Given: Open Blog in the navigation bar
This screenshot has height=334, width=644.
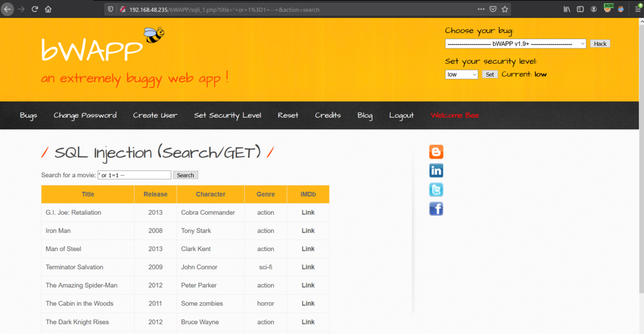Looking at the screenshot, I should click(x=365, y=115).
